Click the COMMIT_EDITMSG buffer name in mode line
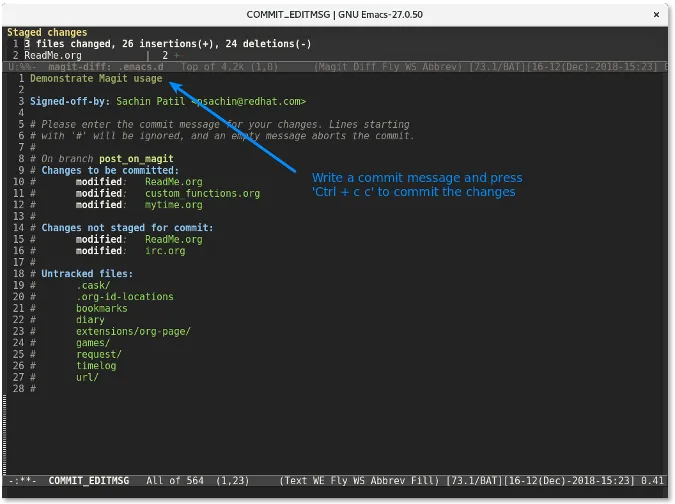Screen dimensions: 675x504 (91, 481)
